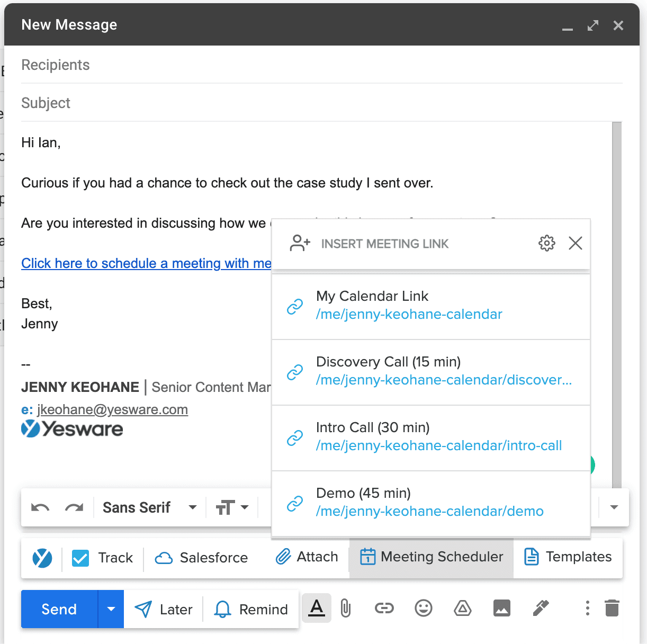Open the three-dot more options menu
The height and width of the screenshot is (644, 647).
coord(587,609)
